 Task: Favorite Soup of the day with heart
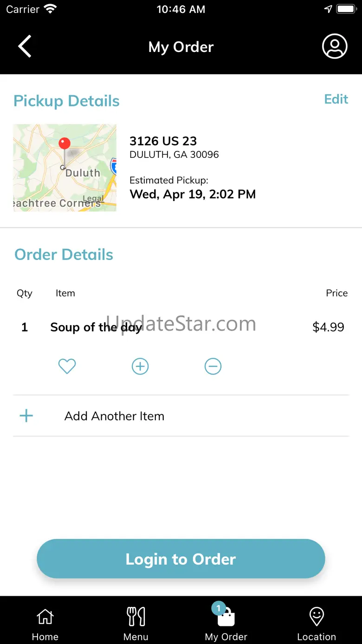[67, 366]
